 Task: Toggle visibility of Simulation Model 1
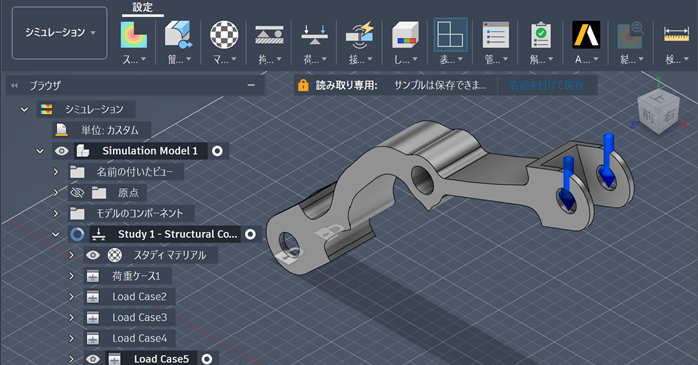[x=61, y=151]
